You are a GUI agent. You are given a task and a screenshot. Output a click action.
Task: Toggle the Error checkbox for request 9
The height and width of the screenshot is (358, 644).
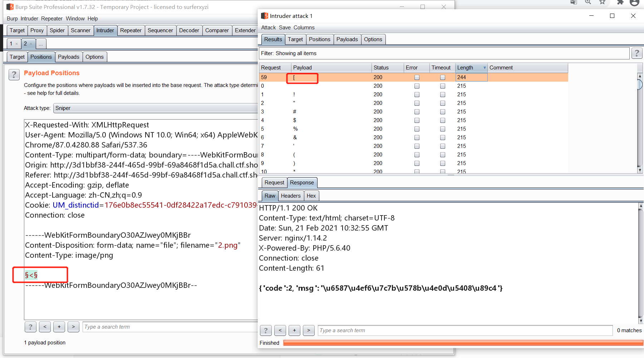417,163
